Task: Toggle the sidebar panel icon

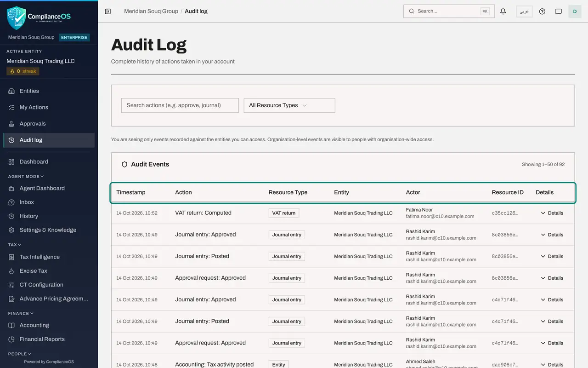Action: tap(108, 11)
